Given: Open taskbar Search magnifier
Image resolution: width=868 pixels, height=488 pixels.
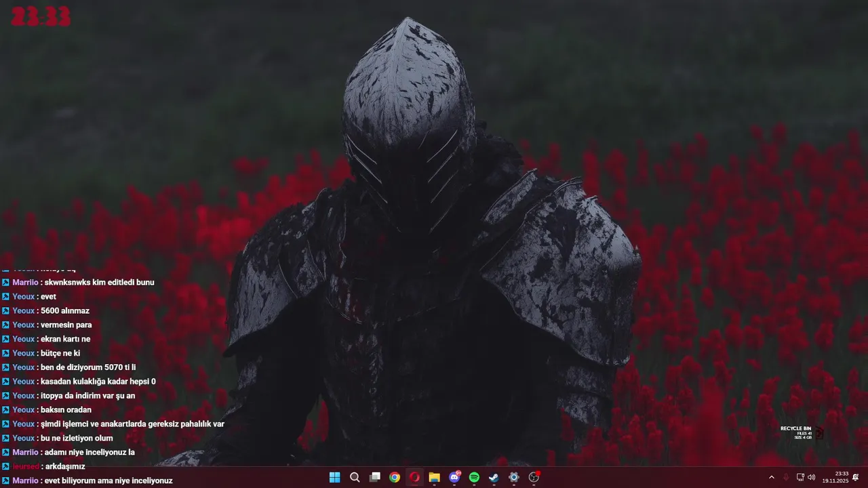Looking at the screenshot, I should [355, 477].
